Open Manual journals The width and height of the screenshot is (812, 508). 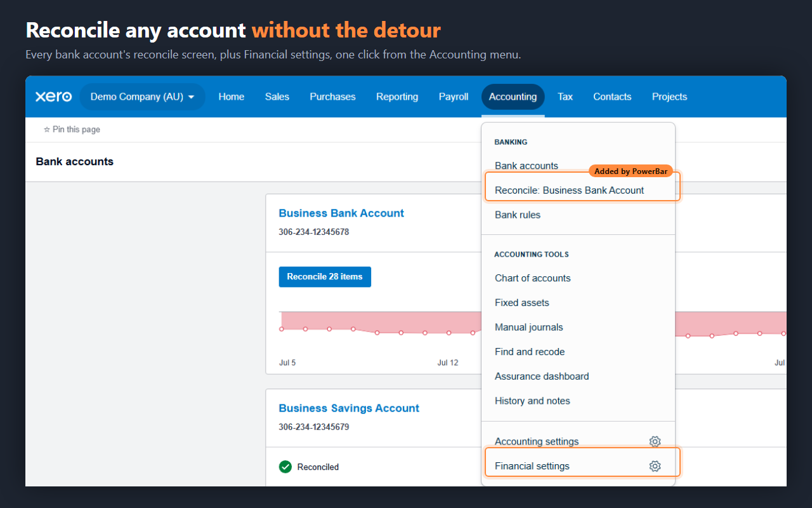coord(529,328)
